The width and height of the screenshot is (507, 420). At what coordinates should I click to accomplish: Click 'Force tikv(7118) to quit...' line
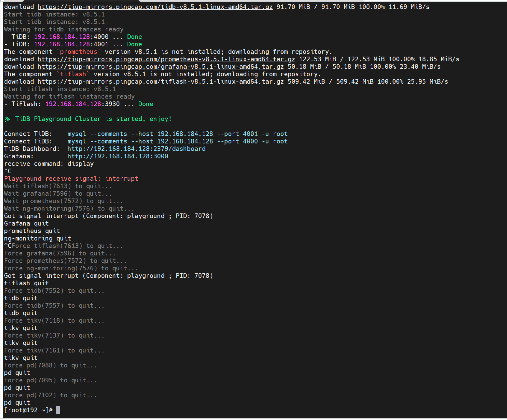point(54,320)
